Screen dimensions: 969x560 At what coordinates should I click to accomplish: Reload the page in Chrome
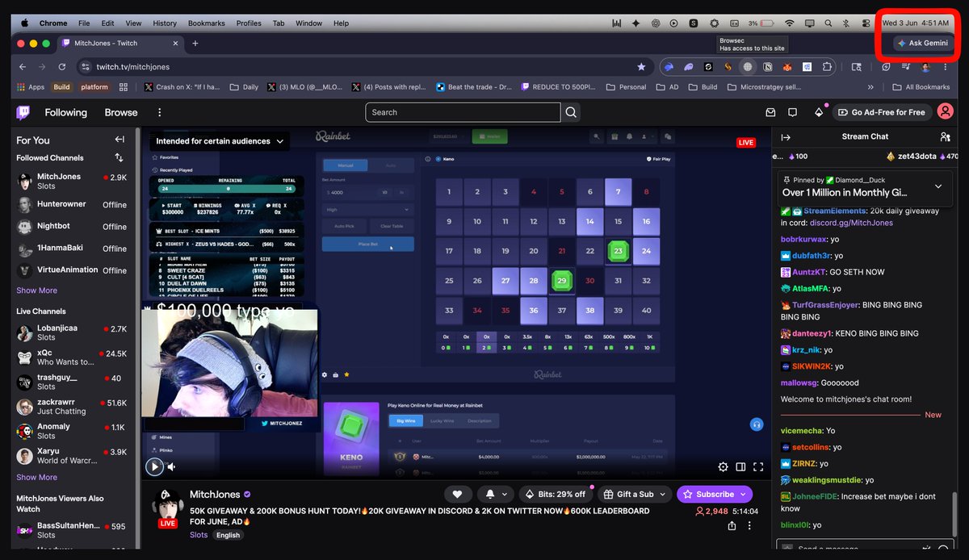click(62, 67)
